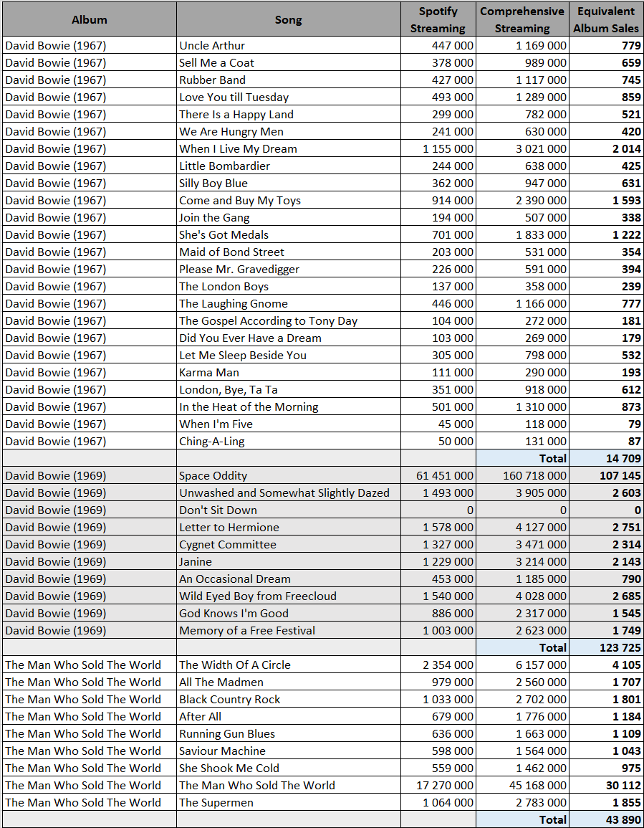
Task: Click the She's Got Medals cell
Action: tap(288, 235)
